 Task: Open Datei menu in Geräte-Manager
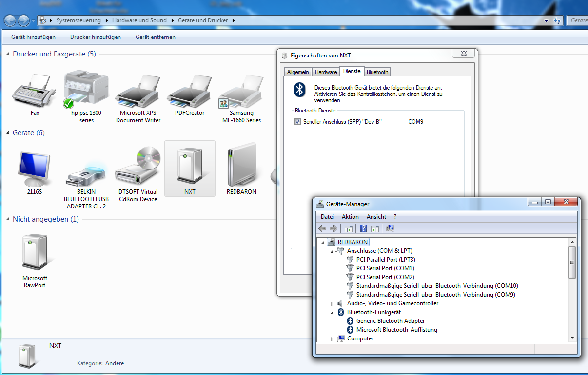(x=327, y=217)
